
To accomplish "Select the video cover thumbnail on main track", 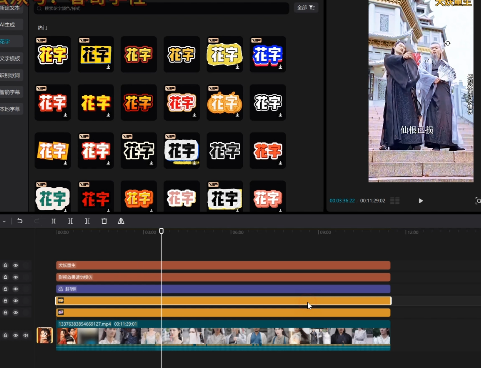I will point(45,335).
